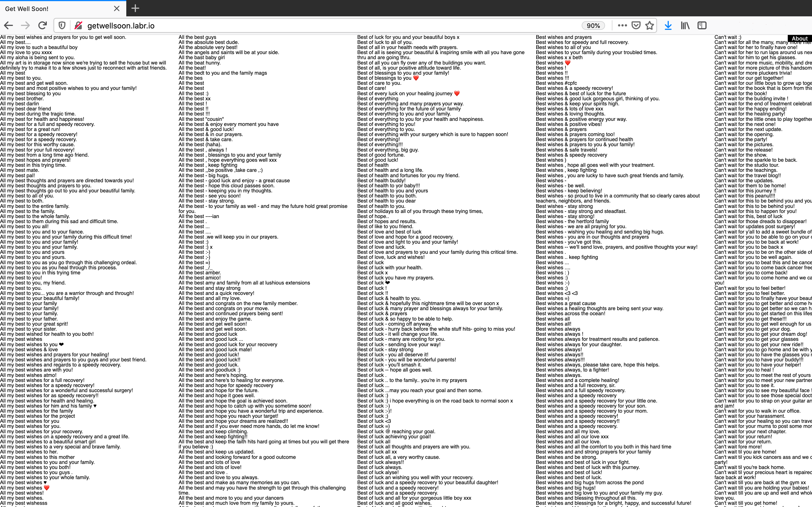This screenshot has height=507, width=812.
Task: Bookmark this page with star
Action: click(x=650, y=25)
